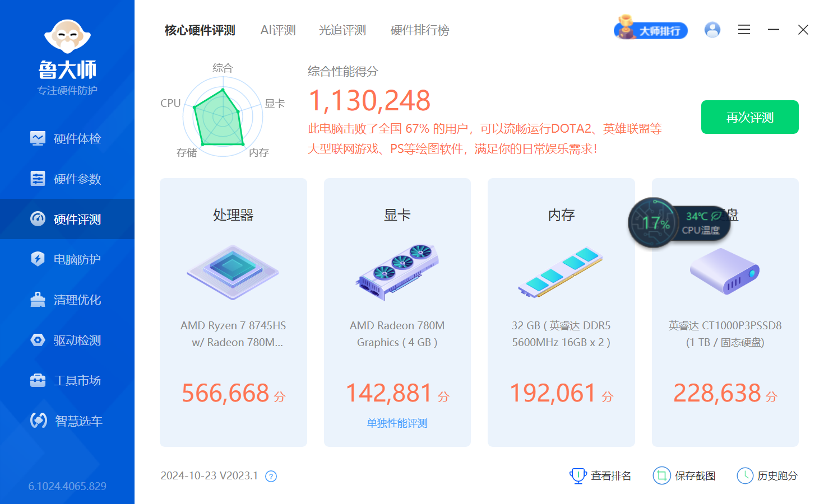Click the 保存截图 button
Viewport: 824px width, 504px height.
coord(684,476)
